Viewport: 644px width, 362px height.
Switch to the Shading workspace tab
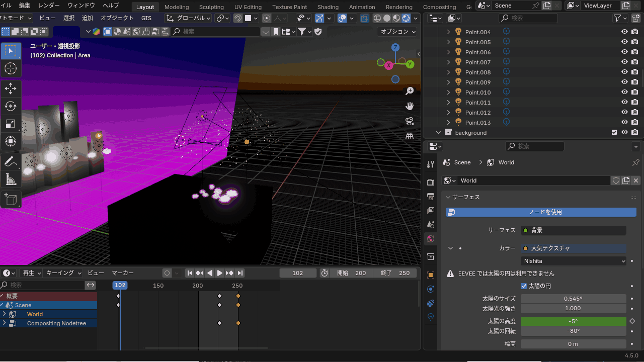[328, 7]
